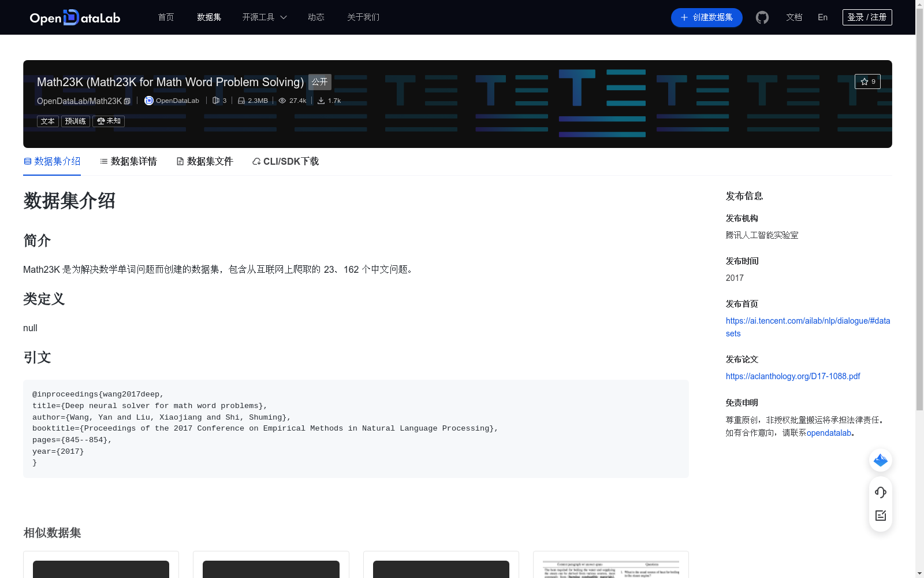The image size is (924, 578).
Task: Toggle the 预训练 tag filter
Action: click(x=75, y=121)
